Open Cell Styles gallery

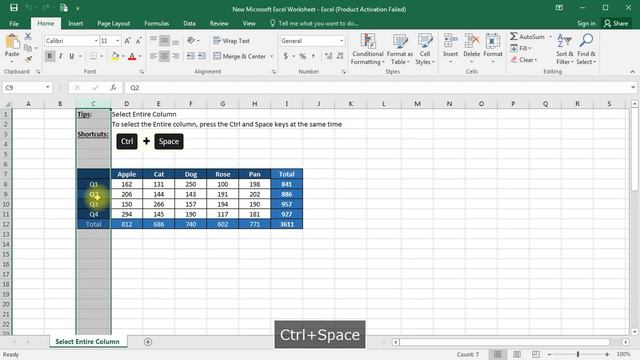click(x=425, y=49)
